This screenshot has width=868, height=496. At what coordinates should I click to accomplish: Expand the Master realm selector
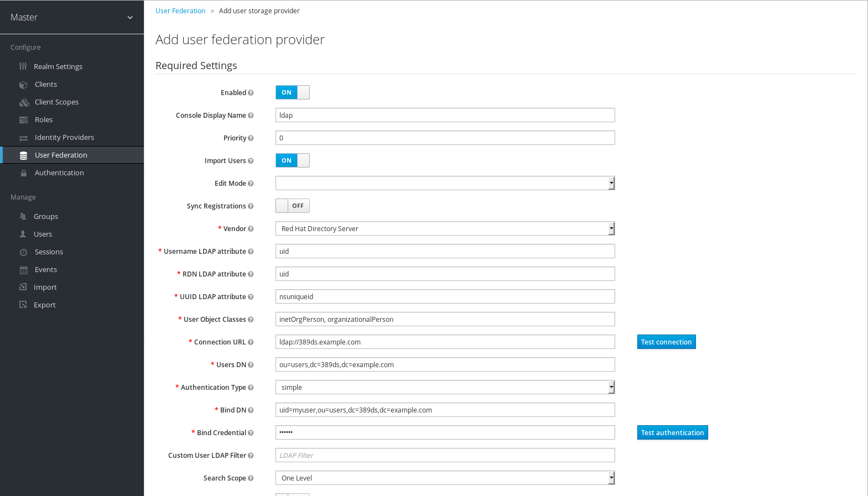click(72, 17)
